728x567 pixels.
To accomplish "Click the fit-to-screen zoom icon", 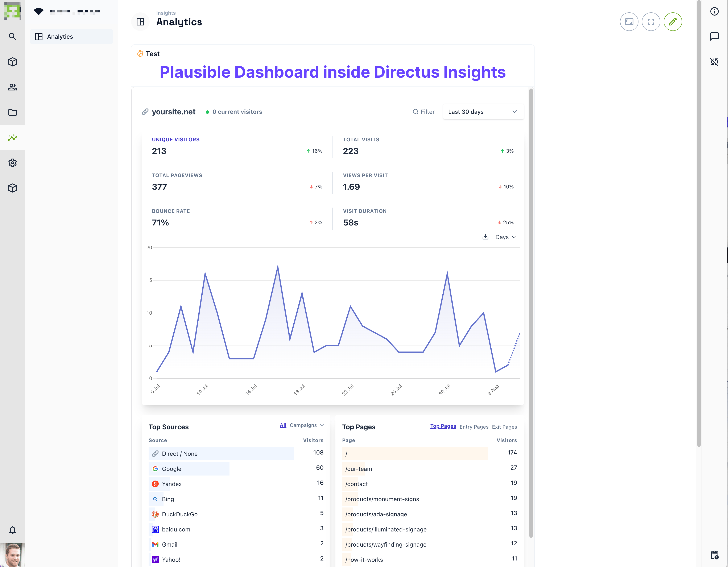I will tap(629, 22).
